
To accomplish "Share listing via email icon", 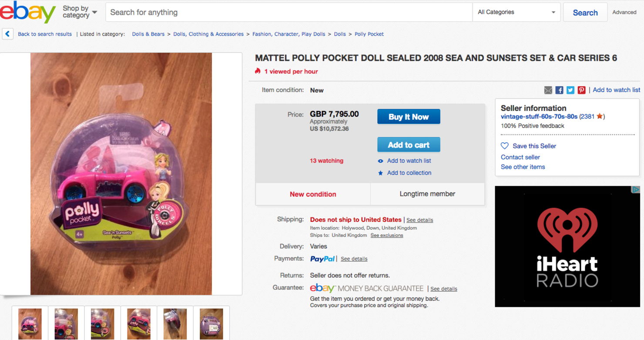I will point(548,90).
